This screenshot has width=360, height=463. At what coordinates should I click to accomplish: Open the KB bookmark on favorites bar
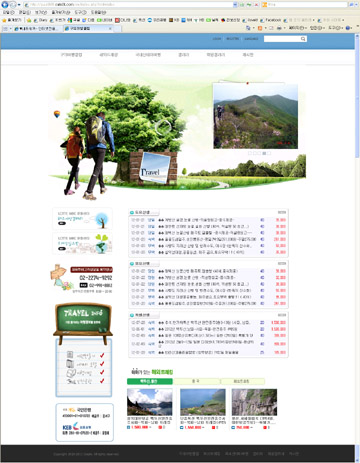(x=174, y=20)
